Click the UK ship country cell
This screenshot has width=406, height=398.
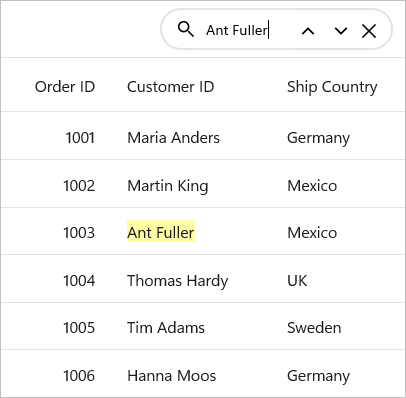click(x=297, y=281)
